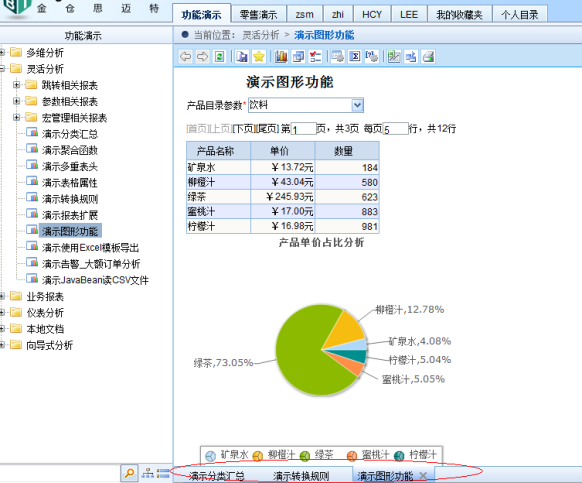Click the magnifier search icon at bottom
Viewport: 582px width, 483px height.
click(130, 473)
